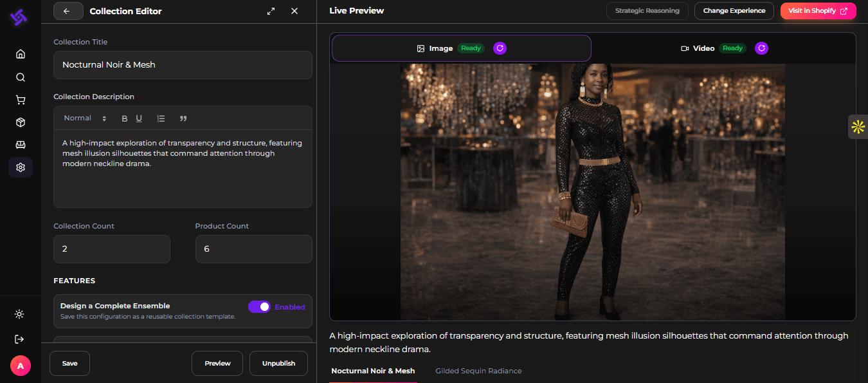Toggle the light theme sun icon
Screen dimensions: 868x383
pyautogui.click(x=19, y=314)
